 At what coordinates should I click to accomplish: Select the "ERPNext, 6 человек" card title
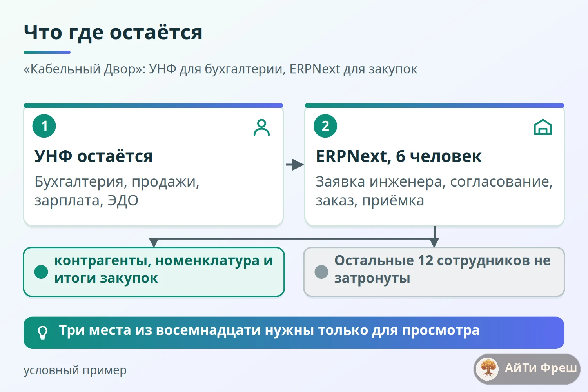tap(399, 156)
